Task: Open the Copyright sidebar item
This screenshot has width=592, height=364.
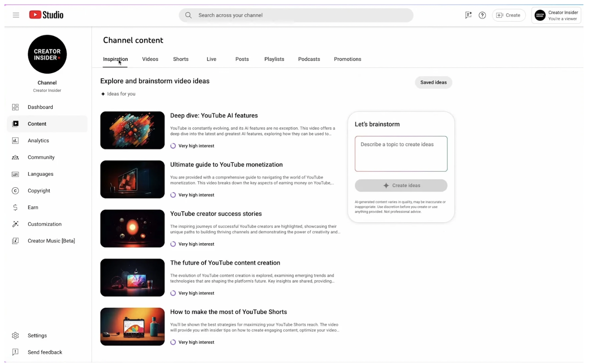Action: (47, 191)
